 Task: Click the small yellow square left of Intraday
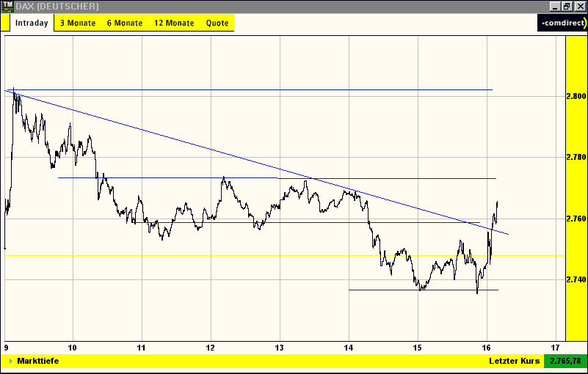tap(5, 23)
